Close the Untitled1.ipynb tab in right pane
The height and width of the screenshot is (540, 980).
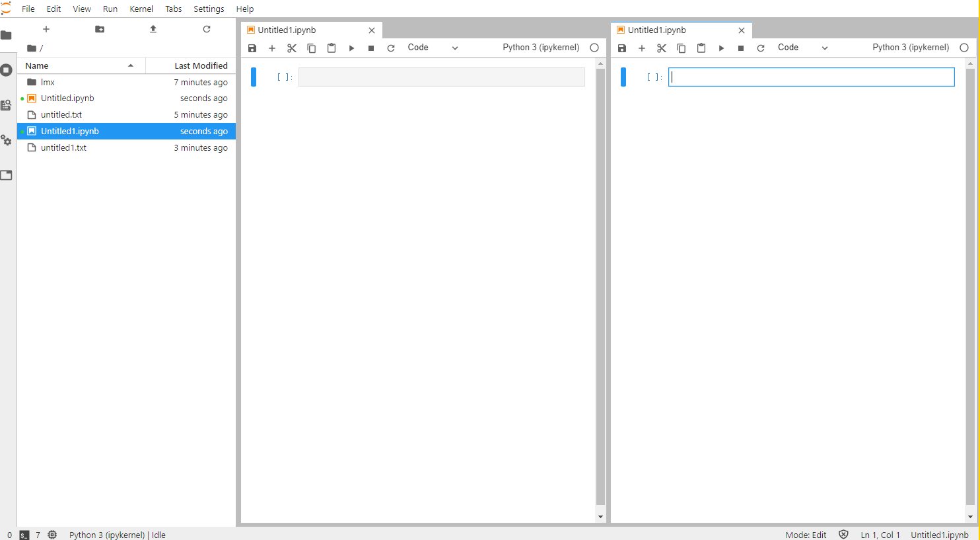(742, 30)
